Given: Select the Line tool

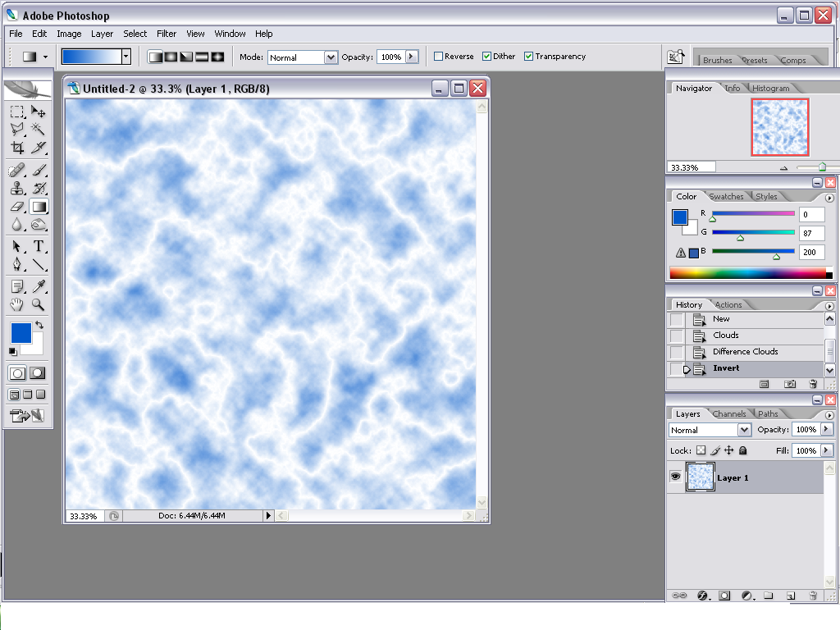Looking at the screenshot, I should (x=38, y=265).
